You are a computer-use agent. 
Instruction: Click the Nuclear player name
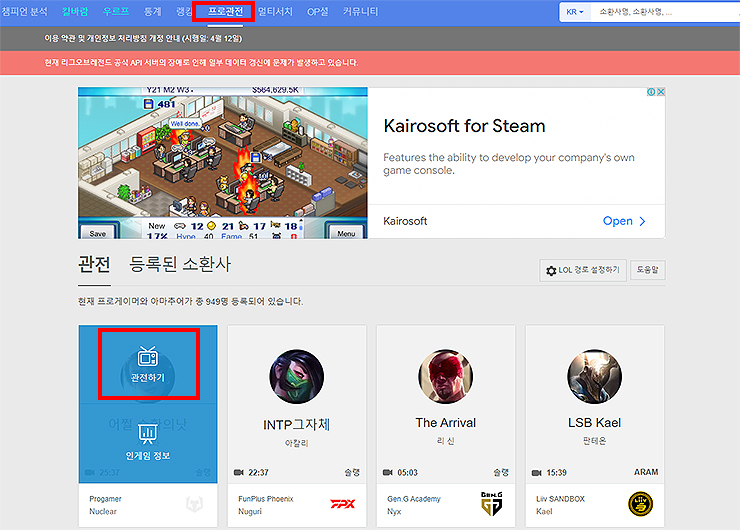103,511
